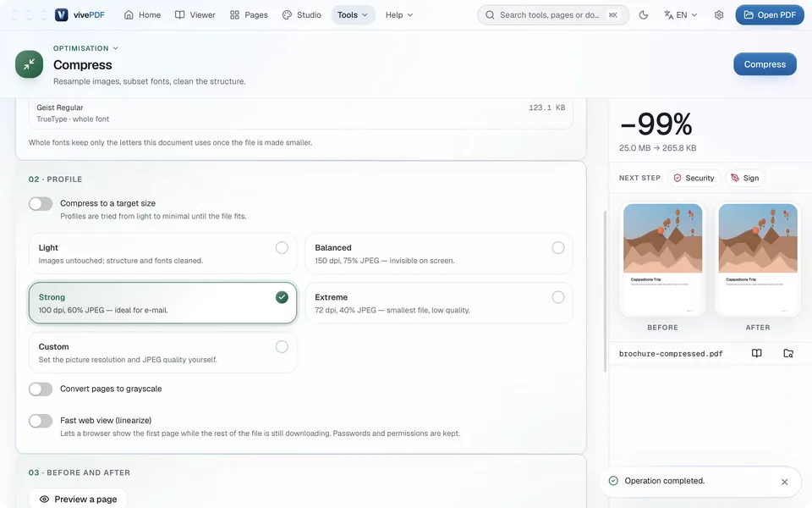The image size is (812, 508).
Task: Reveal brochure-compressed.pdf in folder icon
Action: (x=788, y=354)
